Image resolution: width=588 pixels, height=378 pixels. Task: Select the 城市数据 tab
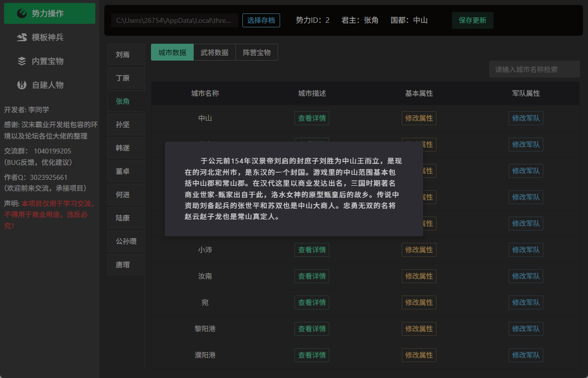(172, 52)
